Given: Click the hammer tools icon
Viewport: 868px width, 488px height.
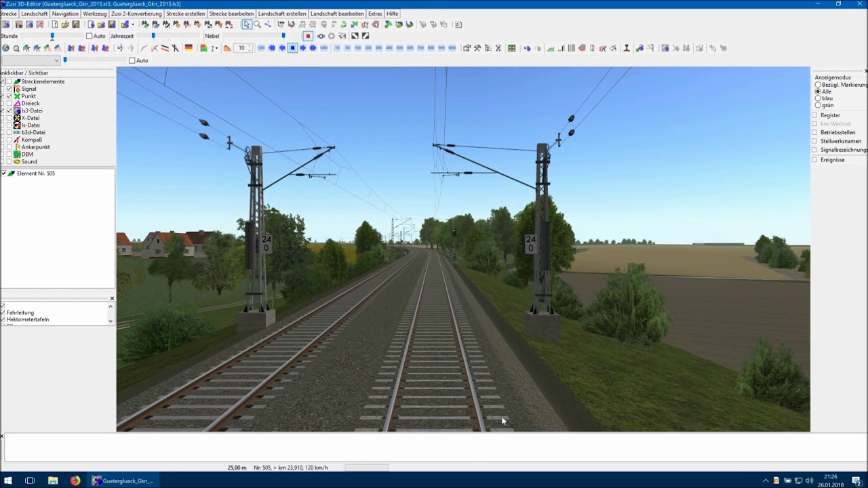Looking at the screenshot, I should pyautogui.click(x=477, y=48).
